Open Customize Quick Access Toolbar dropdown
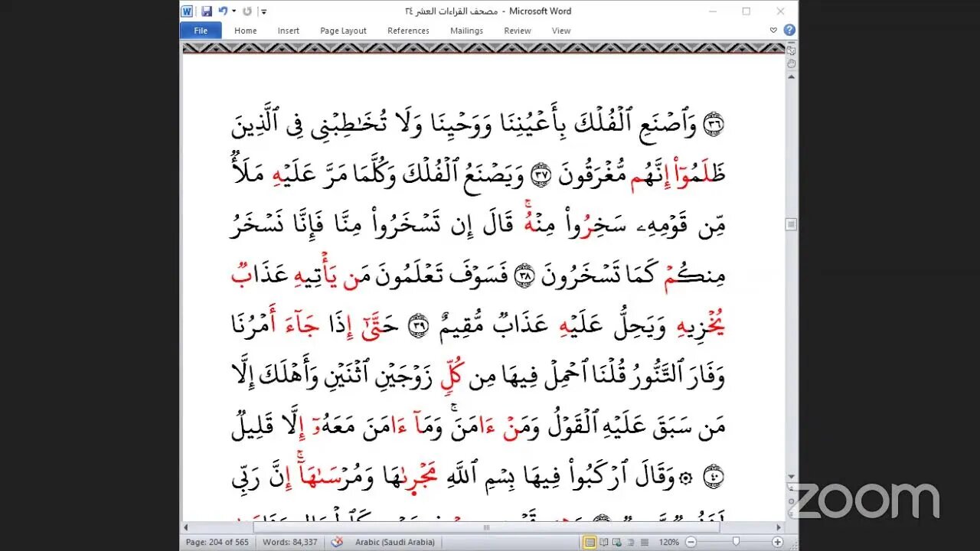Viewport: 980px width, 551px height. [x=264, y=11]
